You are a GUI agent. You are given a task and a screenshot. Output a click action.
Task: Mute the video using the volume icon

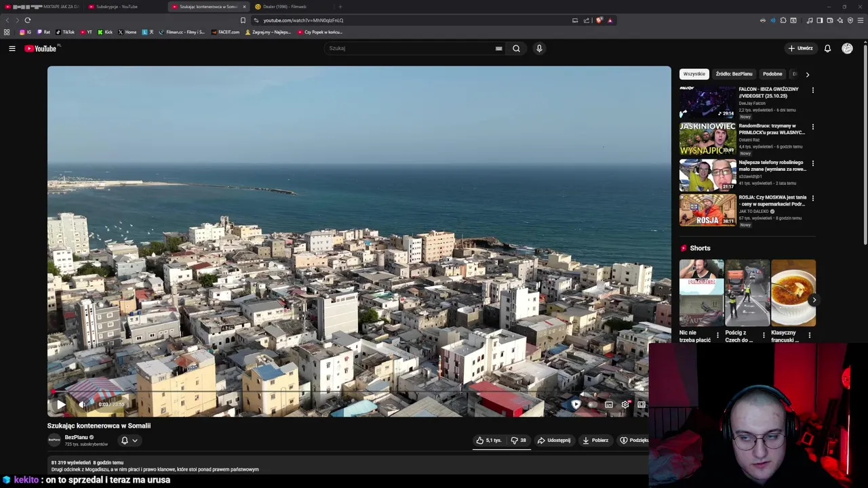[82, 405]
